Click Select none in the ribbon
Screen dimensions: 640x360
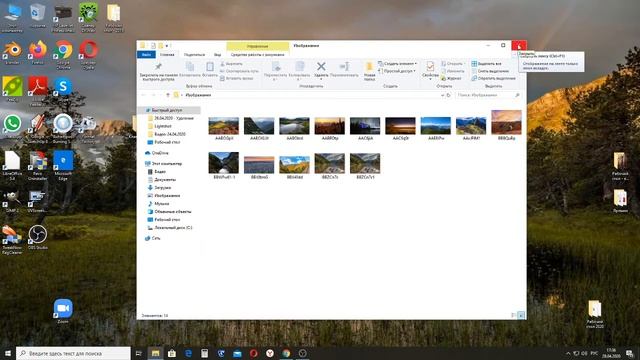[x=490, y=71]
